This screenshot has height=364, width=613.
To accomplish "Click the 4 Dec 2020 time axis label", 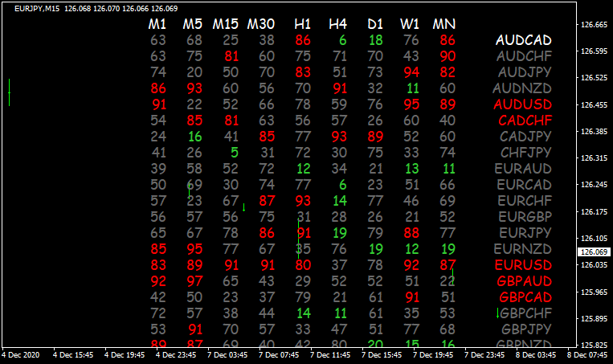I will (x=20, y=354).
